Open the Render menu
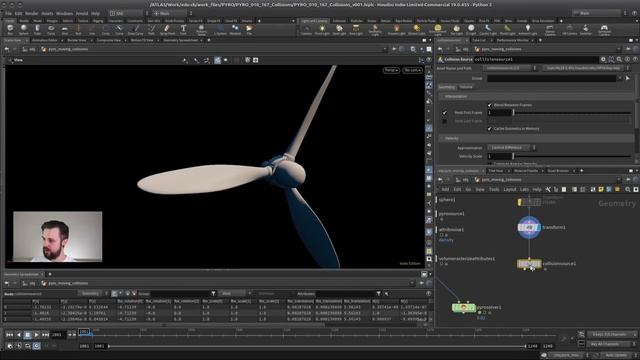The width and height of the screenshot is (640, 360). tap(31, 13)
